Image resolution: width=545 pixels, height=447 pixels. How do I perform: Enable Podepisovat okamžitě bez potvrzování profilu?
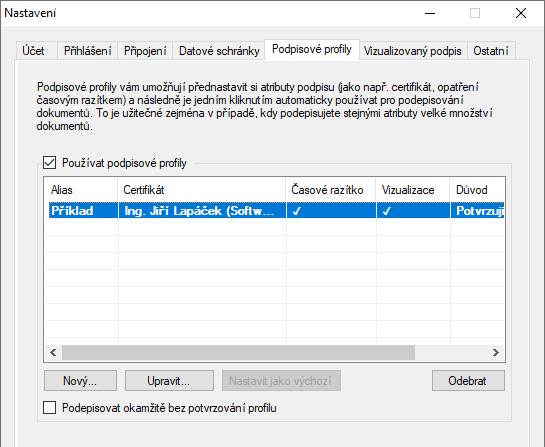click(x=49, y=408)
